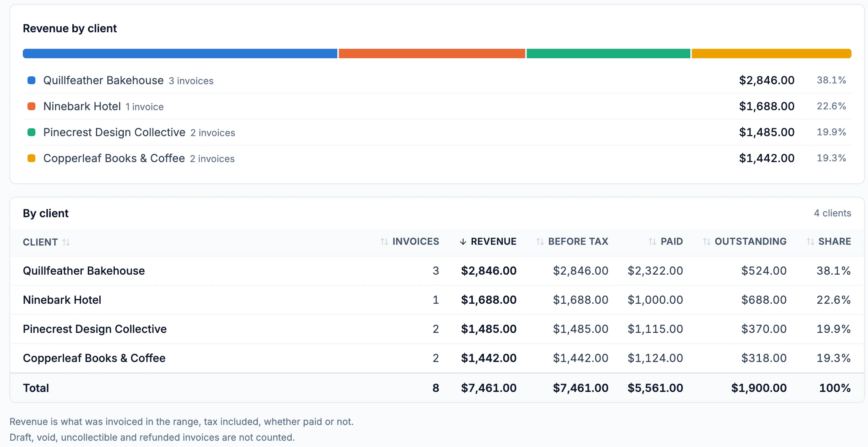Viewport: 868px width, 447px height.
Task: Click total revenue $7,461.00 in bold
Action: [489, 388]
